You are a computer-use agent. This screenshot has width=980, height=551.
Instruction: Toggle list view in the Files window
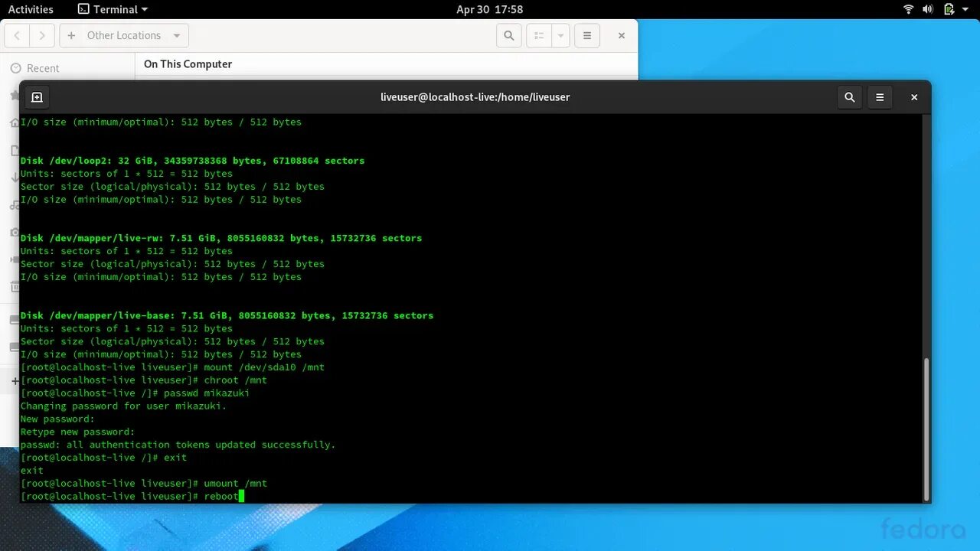pos(539,35)
